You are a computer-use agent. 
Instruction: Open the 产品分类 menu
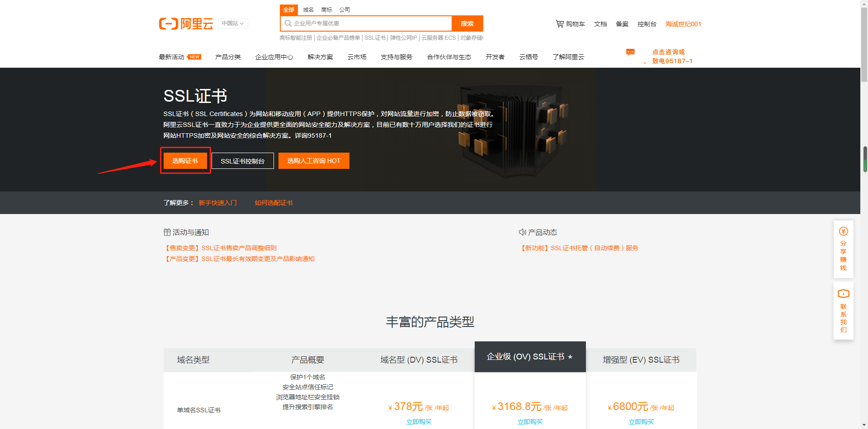228,57
